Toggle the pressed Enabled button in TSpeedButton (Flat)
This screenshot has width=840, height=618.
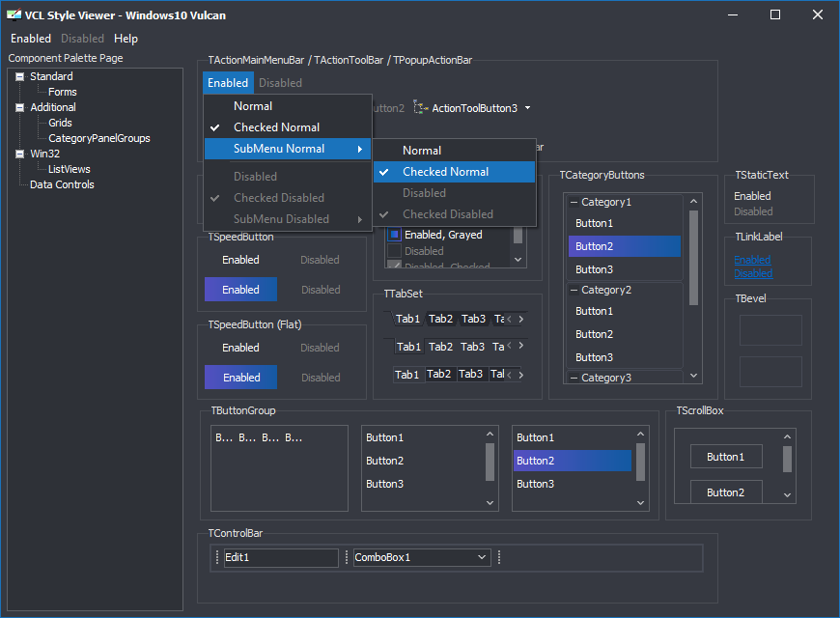click(x=241, y=378)
